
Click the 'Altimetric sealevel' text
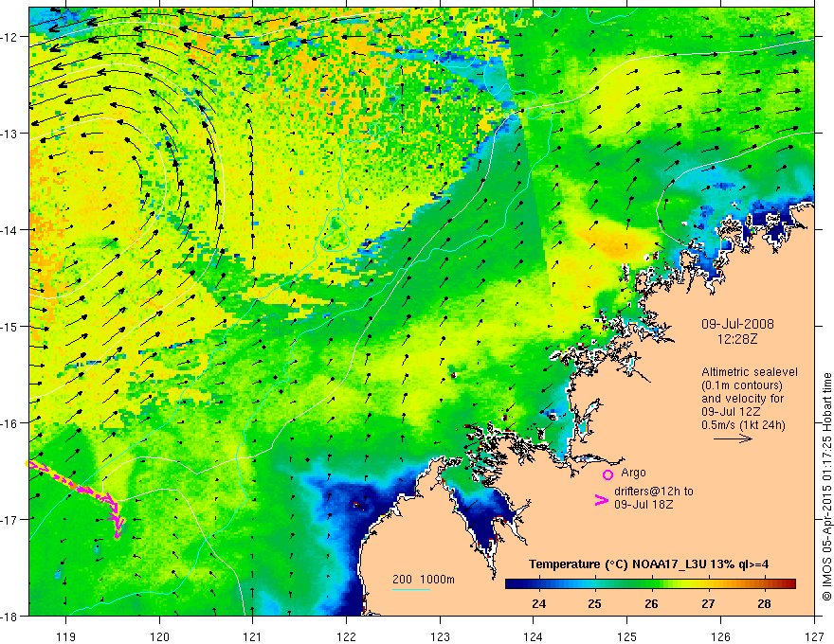pos(750,372)
